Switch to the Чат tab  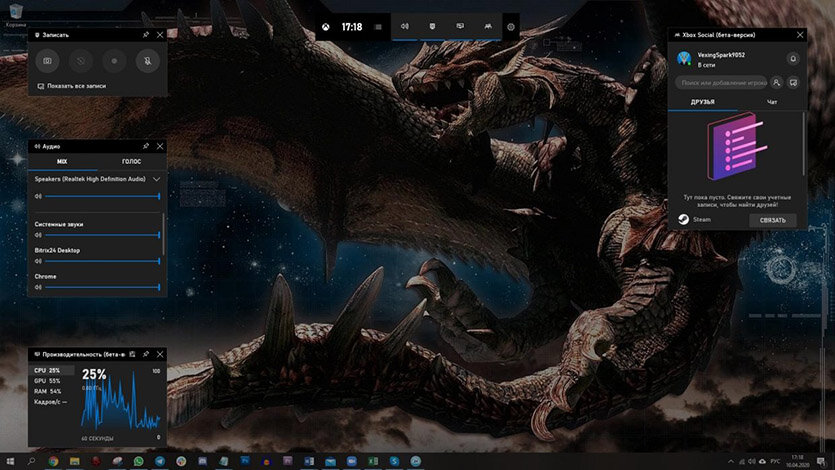[772, 102]
